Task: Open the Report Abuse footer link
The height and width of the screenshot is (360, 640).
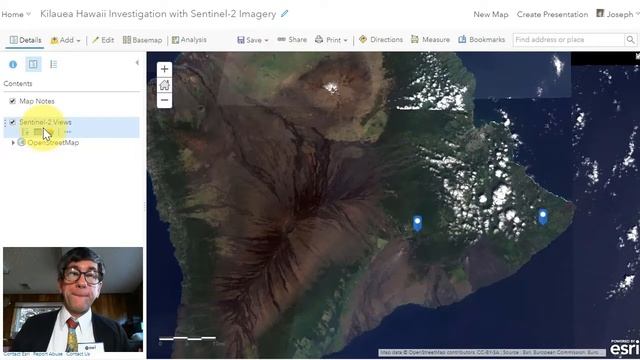Action: click(x=48, y=354)
